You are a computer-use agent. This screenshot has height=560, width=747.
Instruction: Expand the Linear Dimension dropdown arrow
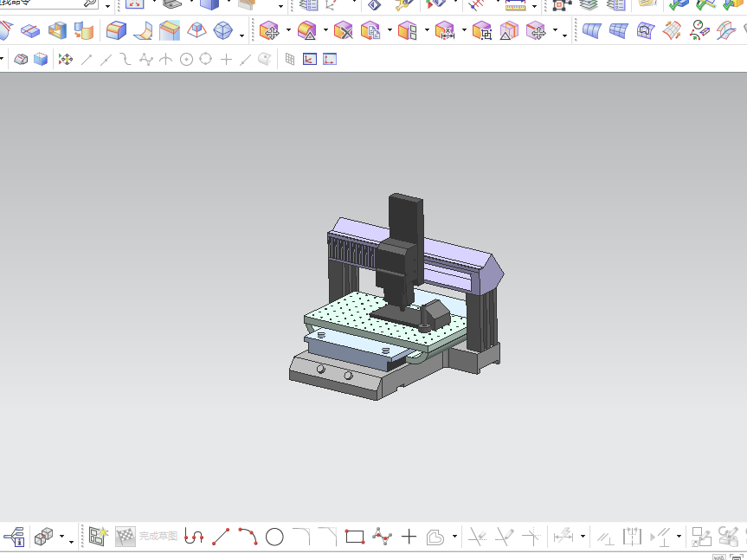click(464, 30)
